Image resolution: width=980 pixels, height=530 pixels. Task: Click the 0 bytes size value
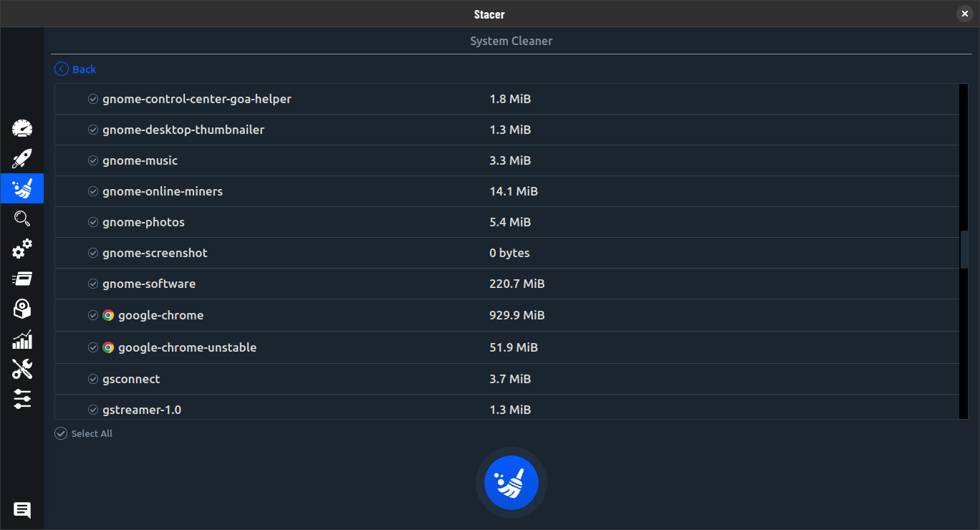(510, 253)
